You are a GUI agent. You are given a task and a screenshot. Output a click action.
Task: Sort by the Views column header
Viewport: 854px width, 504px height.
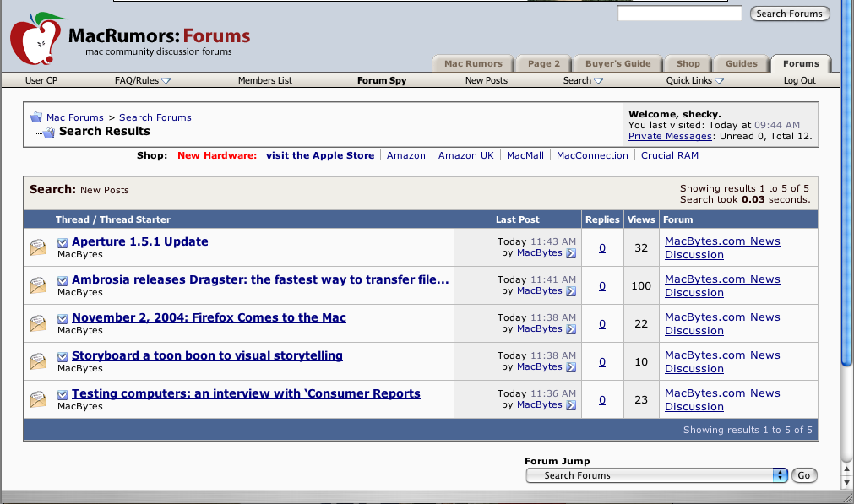(641, 219)
